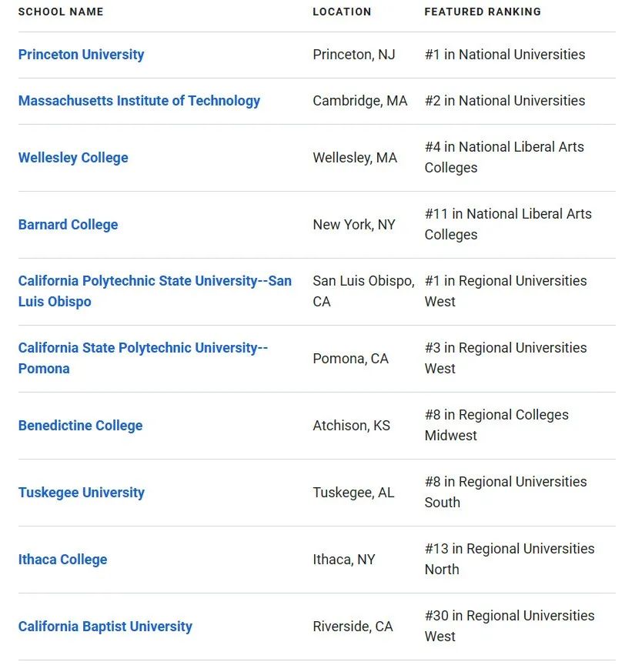Visit the Tuskegee University page
Viewport: 625px width, 672px height.
tap(82, 493)
